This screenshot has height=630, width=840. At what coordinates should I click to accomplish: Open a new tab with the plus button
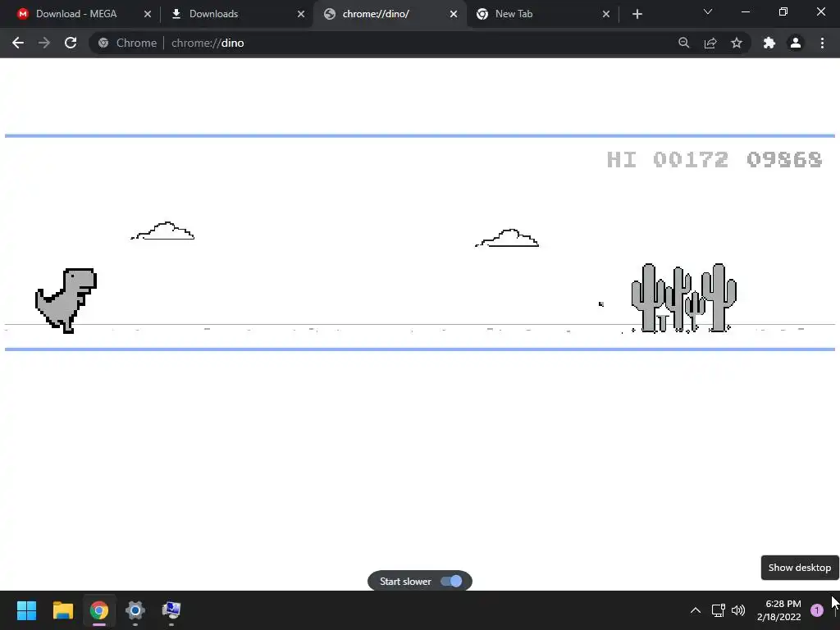point(637,14)
